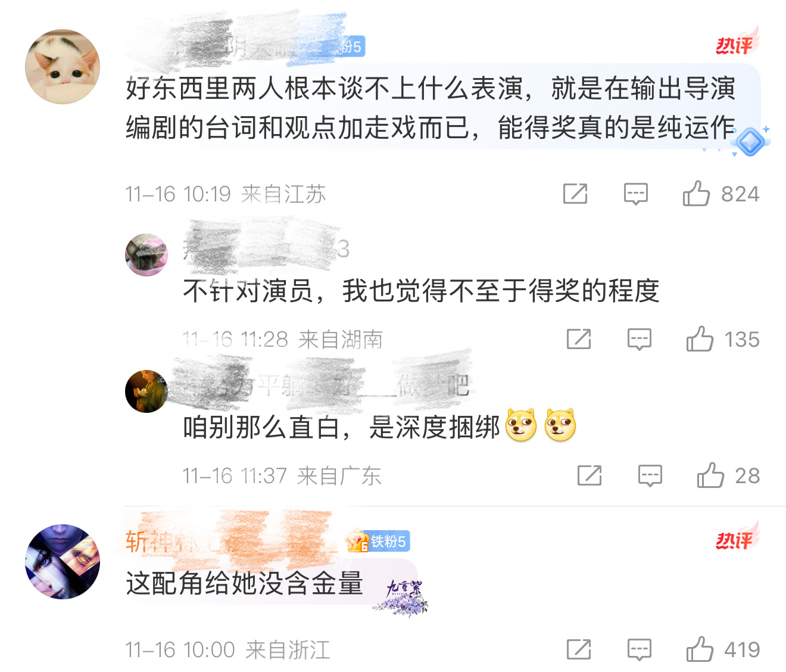Reply to the comment from 广东
This screenshot has height=672, width=786.
[650, 476]
